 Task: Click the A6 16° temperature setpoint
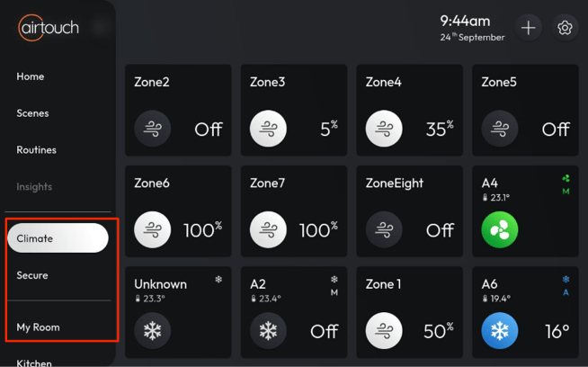point(557,331)
